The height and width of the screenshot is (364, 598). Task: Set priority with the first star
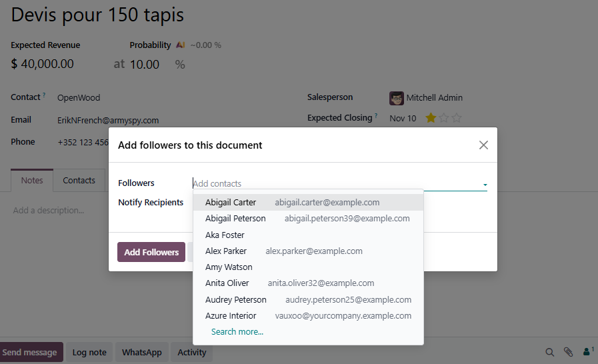[x=431, y=118]
